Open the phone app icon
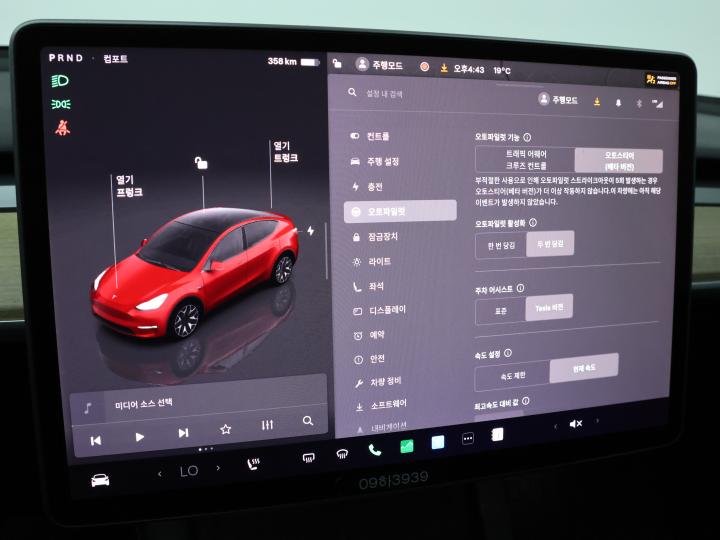 point(375,449)
